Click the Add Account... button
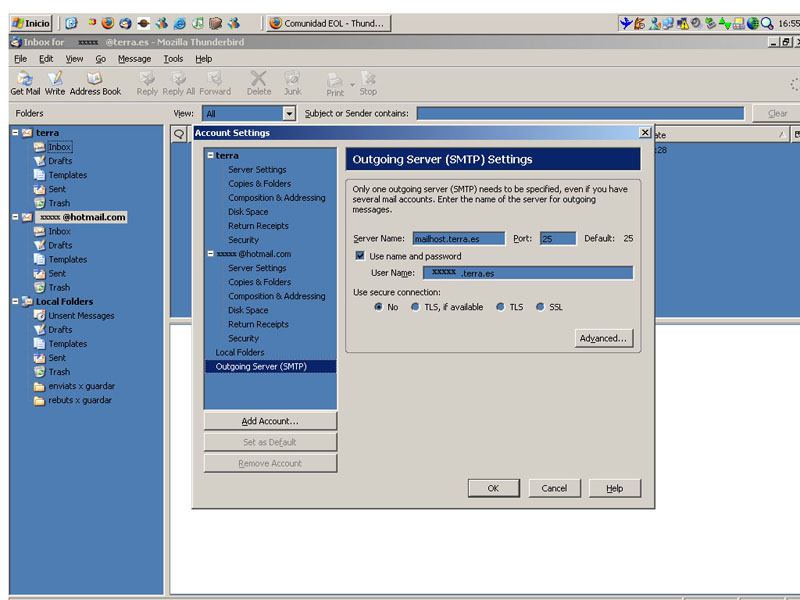The width and height of the screenshot is (800, 600). [270, 421]
